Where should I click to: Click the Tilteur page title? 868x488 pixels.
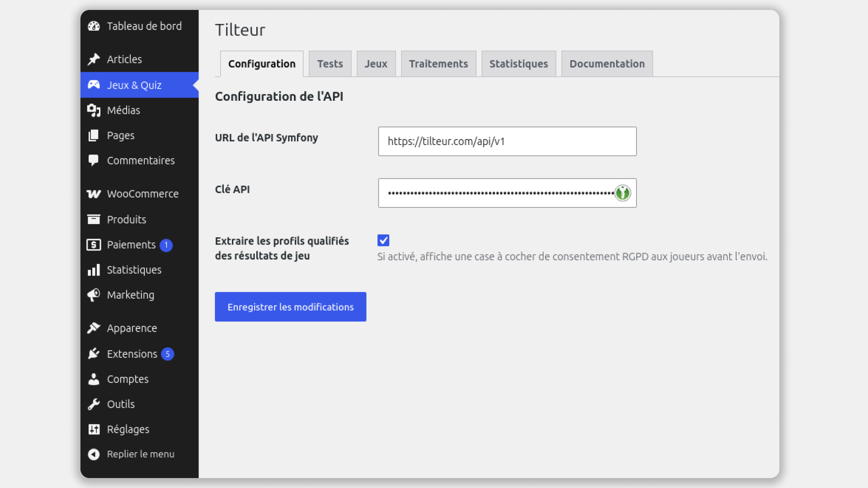tap(240, 30)
